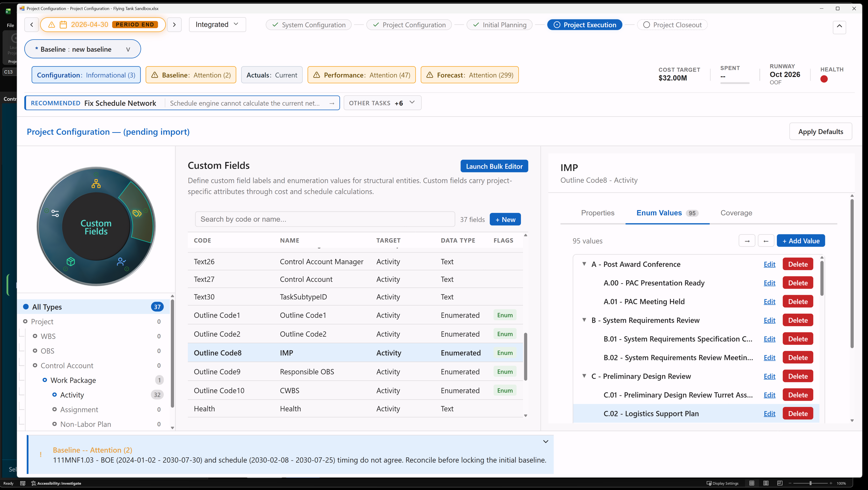The width and height of the screenshot is (868, 490).
Task: Switch to the Coverage tab
Action: click(736, 213)
